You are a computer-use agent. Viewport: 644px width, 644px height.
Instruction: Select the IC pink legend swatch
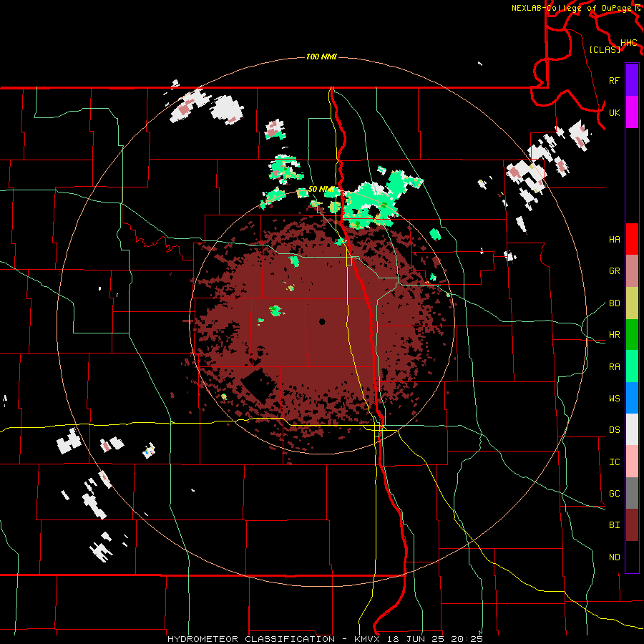pos(632,462)
